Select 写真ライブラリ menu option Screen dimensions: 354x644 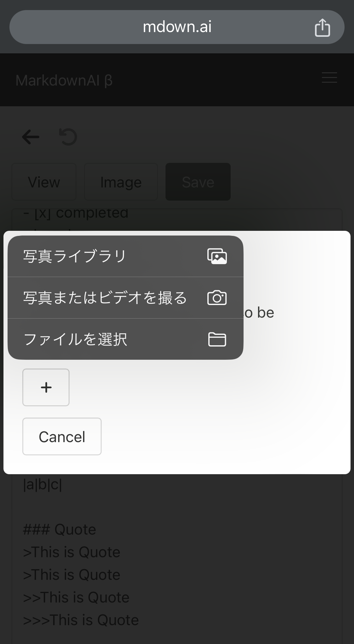pyautogui.click(x=126, y=256)
